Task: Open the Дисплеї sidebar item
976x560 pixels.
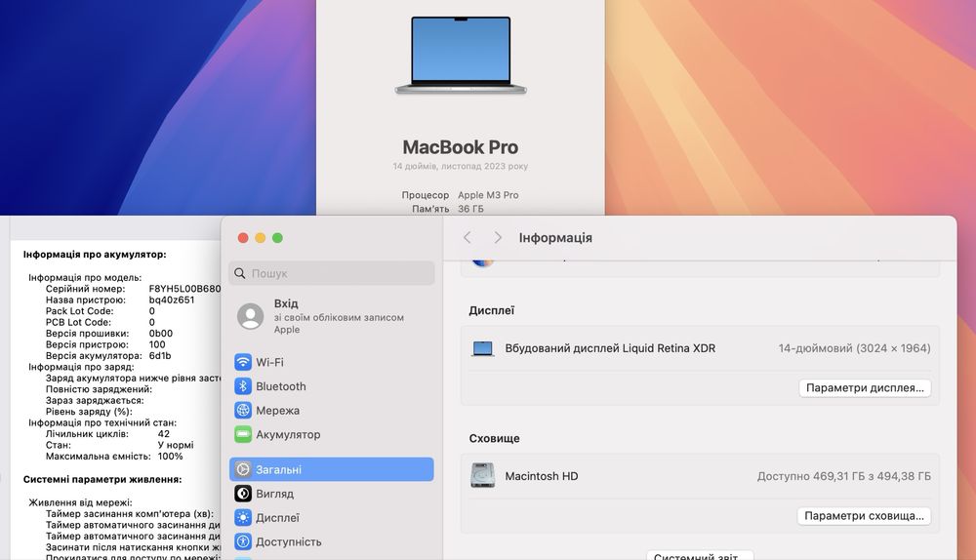Action: (331, 518)
